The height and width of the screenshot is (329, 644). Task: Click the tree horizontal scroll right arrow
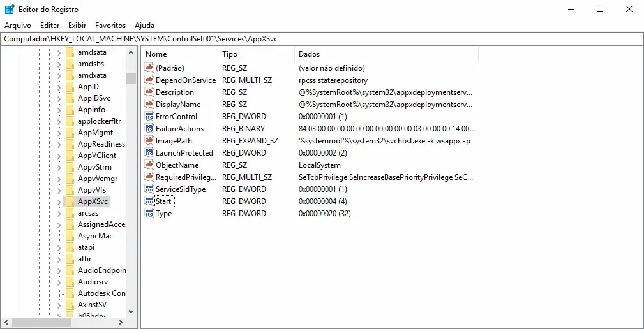click(121, 322)
